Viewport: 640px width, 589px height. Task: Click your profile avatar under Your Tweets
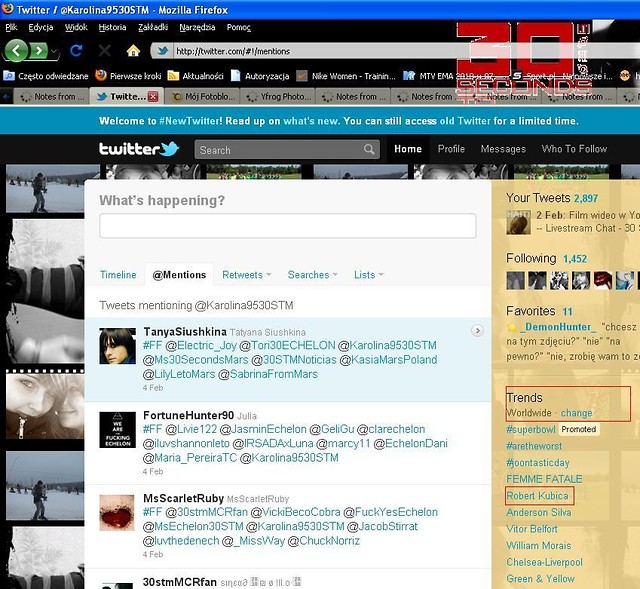point(518,222)
